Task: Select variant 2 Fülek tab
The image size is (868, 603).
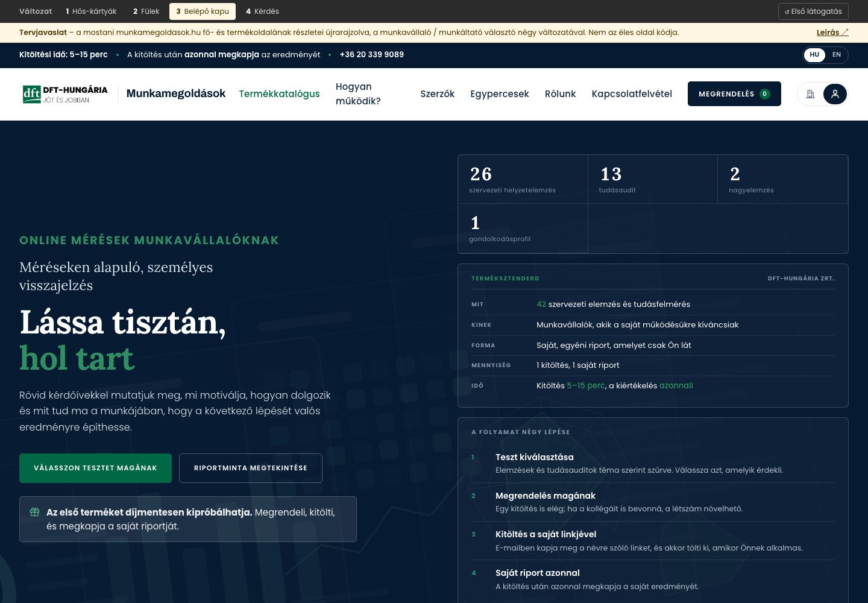Action: [x=146, y=11]
